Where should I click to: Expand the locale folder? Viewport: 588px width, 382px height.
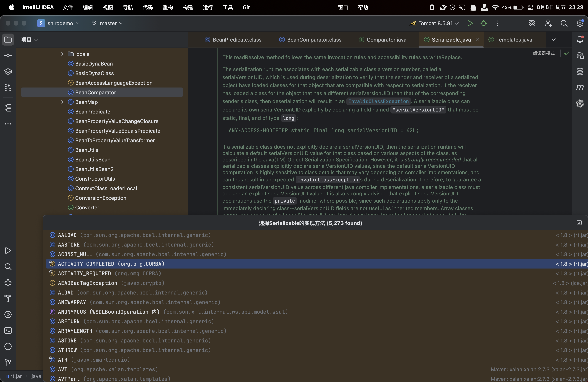(x=62, y=54)
